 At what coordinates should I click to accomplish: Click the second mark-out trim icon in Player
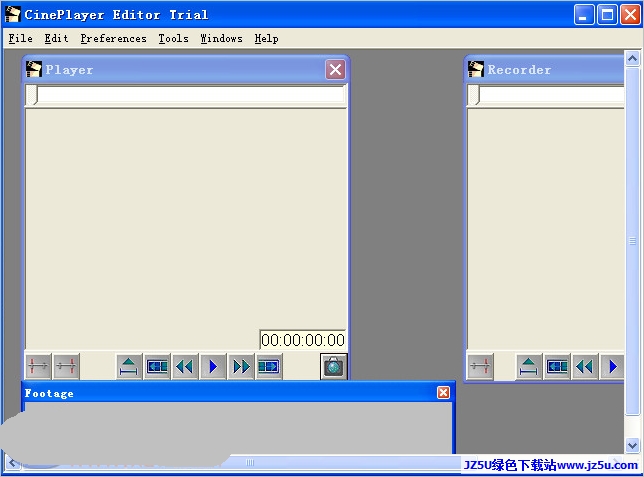pos(66,366)
